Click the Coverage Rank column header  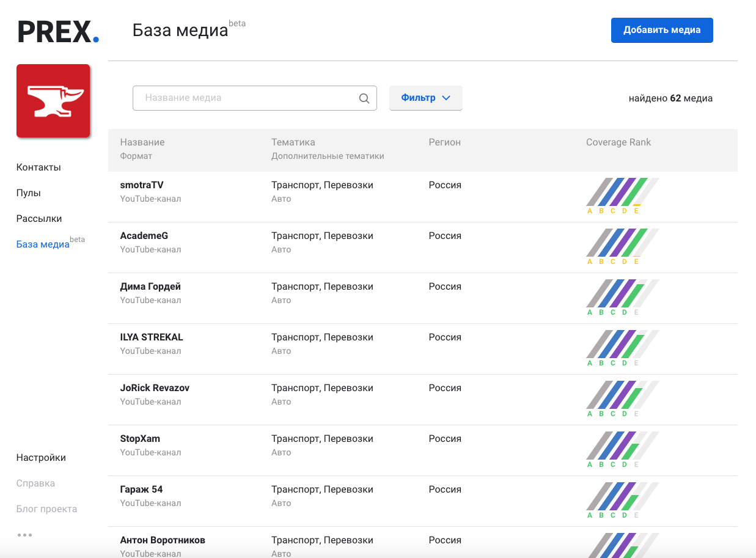pos(618,142)
